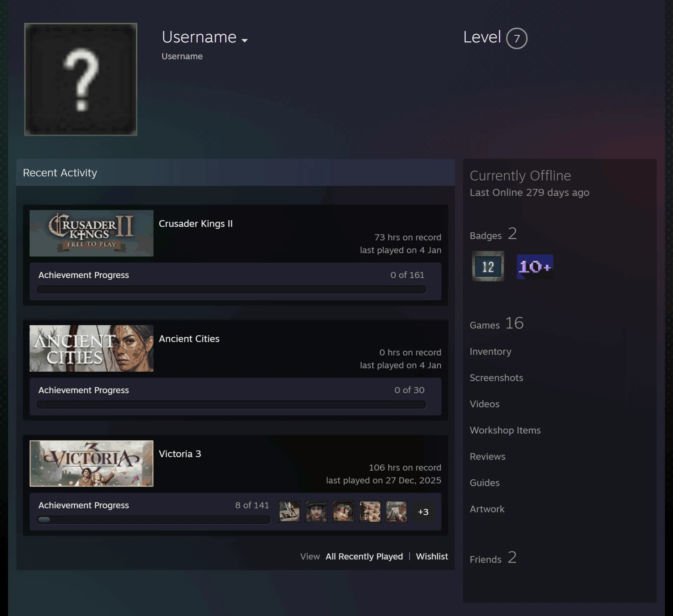This screenshot has height=616, width=673.
Task: Click Ancient Cities achievement progress bar
Action: 231,405
